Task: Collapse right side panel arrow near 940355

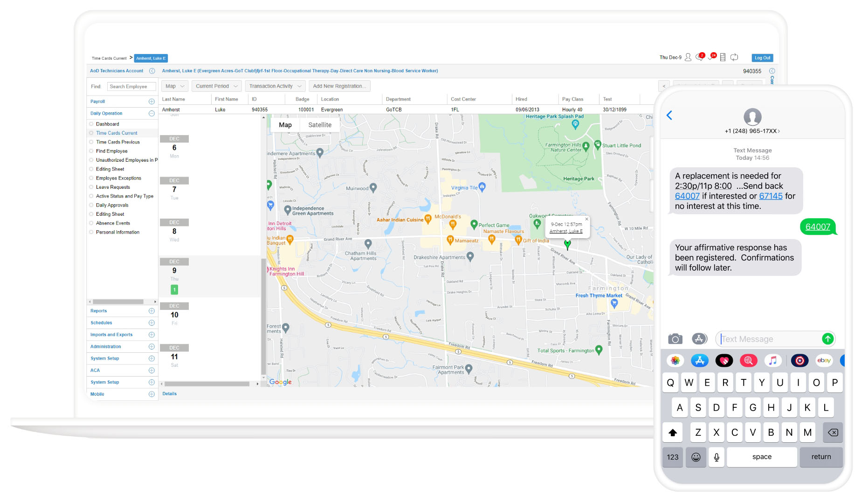Action: (x=772, y=71)
